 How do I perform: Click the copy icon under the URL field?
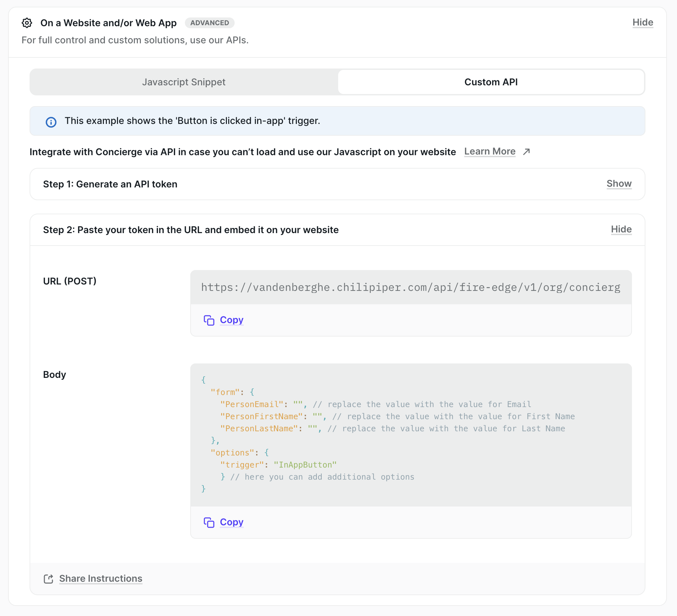click(209, 320)
